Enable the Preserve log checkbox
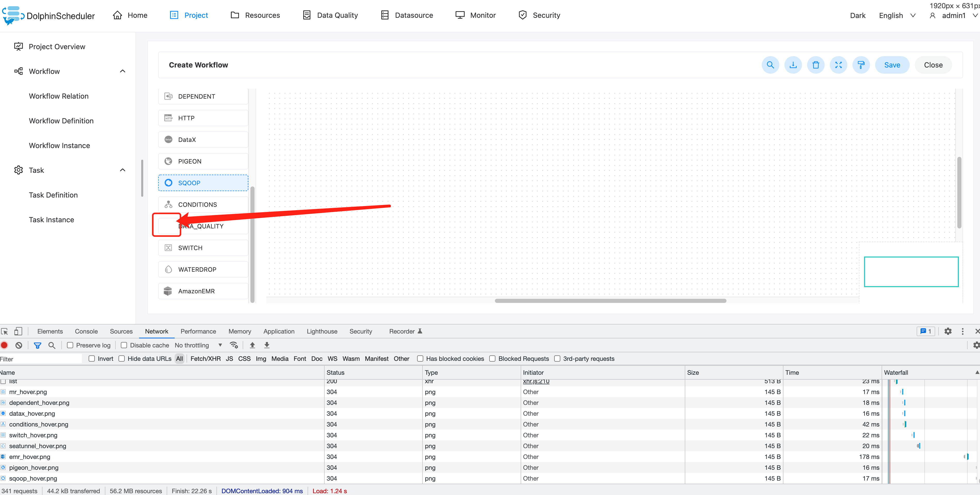Image resolution: width=980 pixels, height=495 pixels. (70, 345)
